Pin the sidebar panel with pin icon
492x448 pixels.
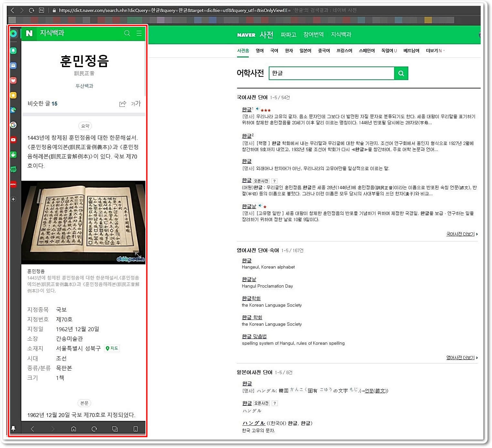click(13, 429)
